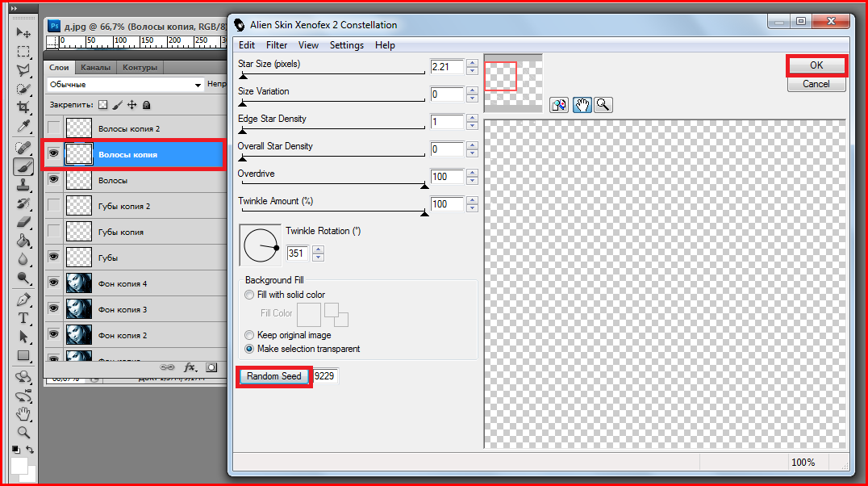Open the fx layer style menu
This screenshot has width=868, height=486.
pyautogui.click(x=190, y=367)
